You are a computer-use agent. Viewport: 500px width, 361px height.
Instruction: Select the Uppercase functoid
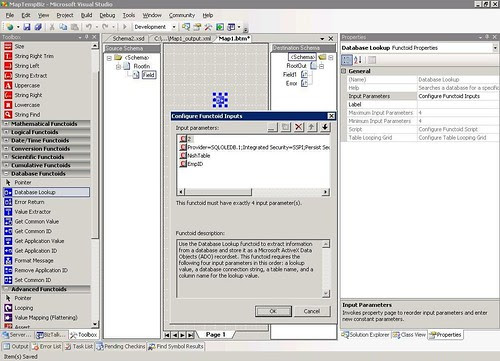(x=27, y=85)
